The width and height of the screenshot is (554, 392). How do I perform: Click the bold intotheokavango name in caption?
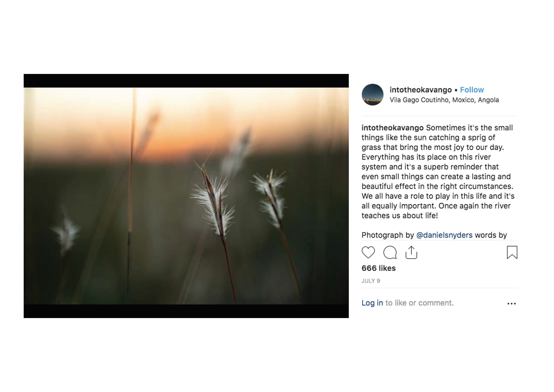pyautogui.click(x=392, y=128)
